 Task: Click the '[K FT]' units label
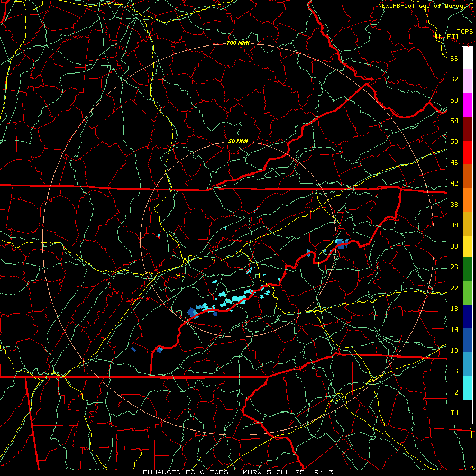(x=447, y=37)
